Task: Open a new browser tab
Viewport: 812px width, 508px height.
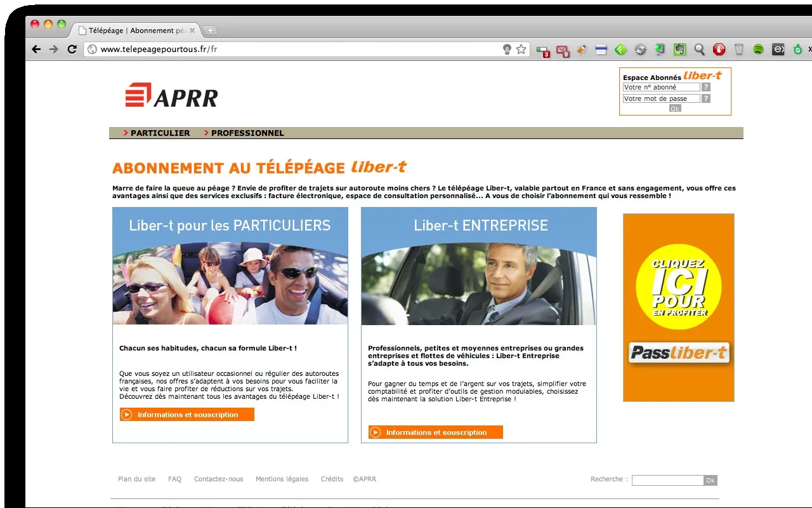Action: (211, 30)
